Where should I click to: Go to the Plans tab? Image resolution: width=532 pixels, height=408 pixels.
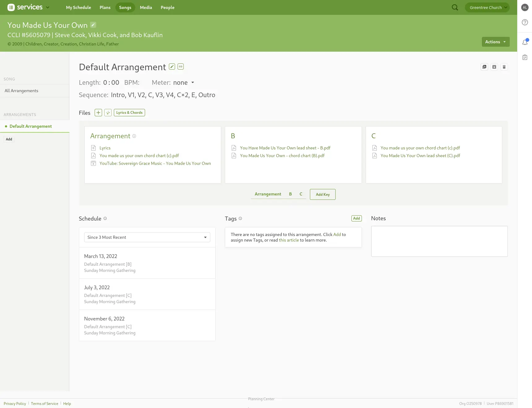105,7
